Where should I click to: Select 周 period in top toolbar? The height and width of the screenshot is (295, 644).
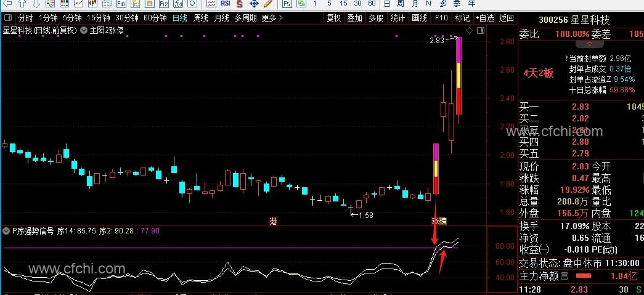coord(401,4)
